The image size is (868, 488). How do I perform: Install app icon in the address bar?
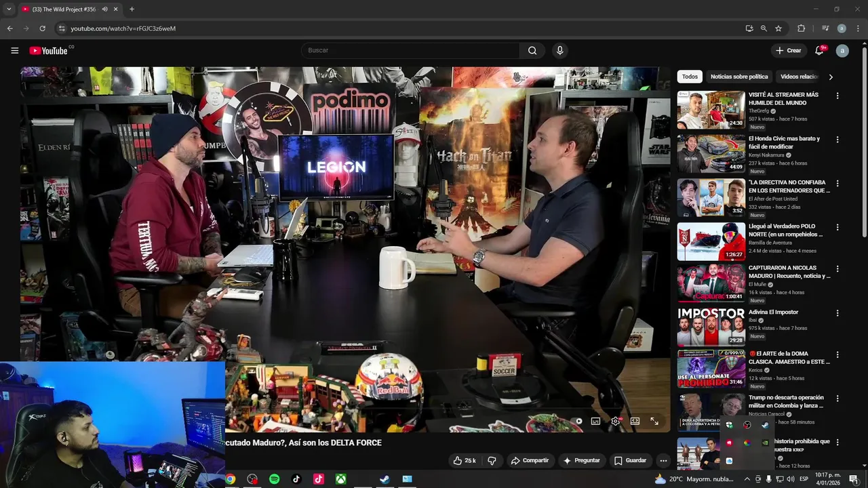[x=749, y=28]
